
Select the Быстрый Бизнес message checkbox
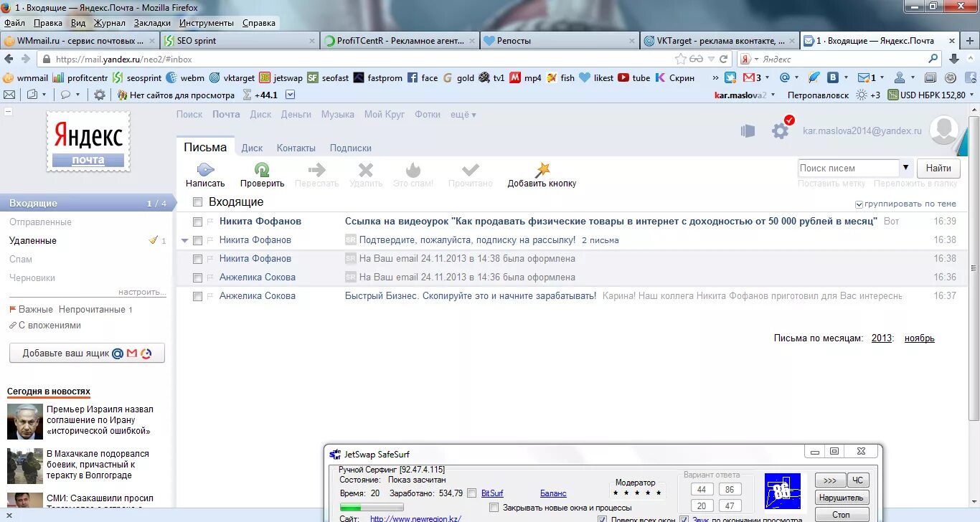coord(197,296)
